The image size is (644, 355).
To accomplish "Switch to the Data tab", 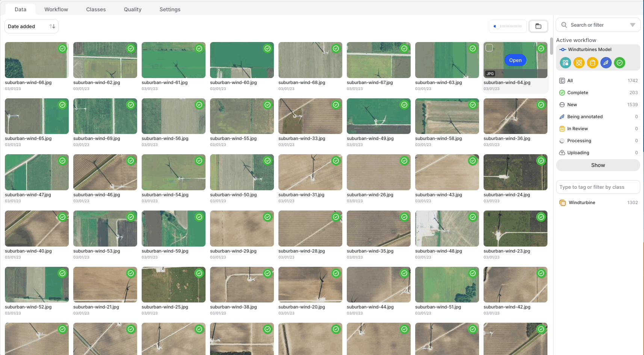I will [21, 9].
